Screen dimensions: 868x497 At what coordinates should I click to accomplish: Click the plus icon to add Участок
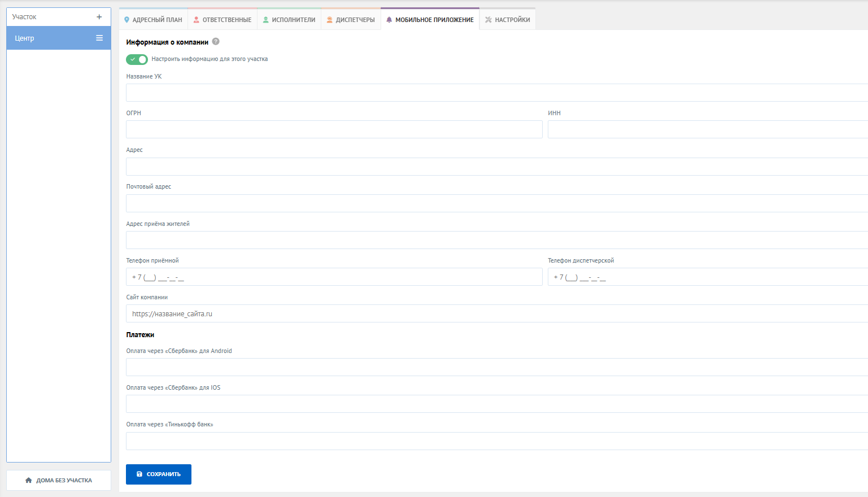tap(99, 17)
